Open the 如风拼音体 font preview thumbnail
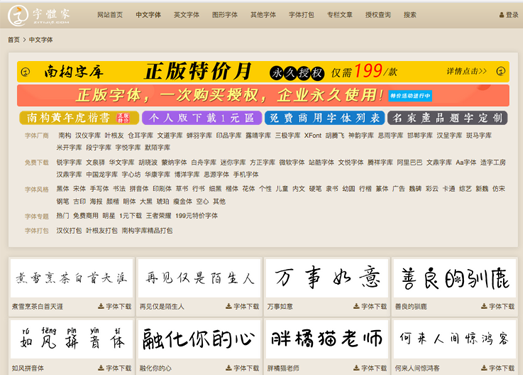Image resolution: width=523 pixels, height=375 pixels. (x=71, y=339)
